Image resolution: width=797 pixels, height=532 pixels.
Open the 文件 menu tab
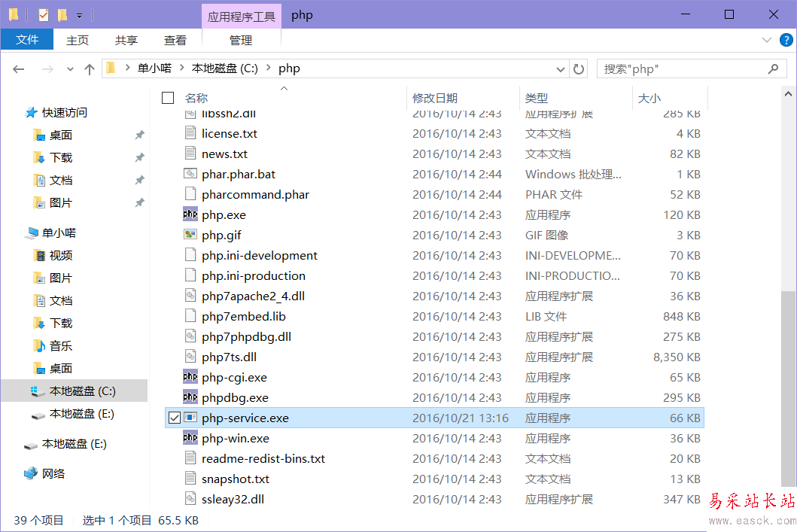pyautogui.click(x=27, y=40)
